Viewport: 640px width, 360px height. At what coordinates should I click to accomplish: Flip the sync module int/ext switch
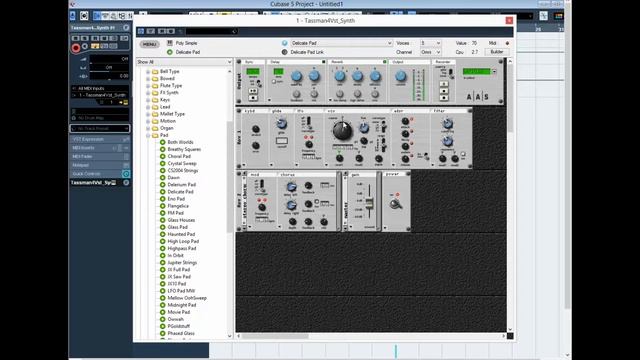coord(259,83)
